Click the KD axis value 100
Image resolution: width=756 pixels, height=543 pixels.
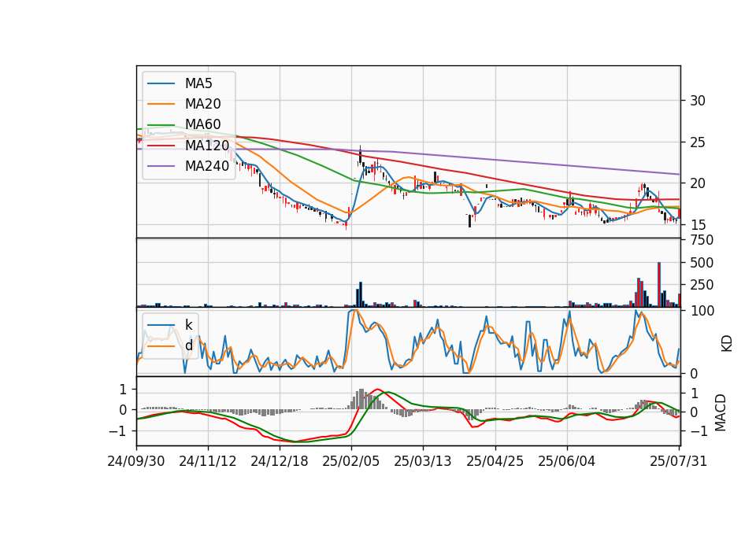point(702,311)
